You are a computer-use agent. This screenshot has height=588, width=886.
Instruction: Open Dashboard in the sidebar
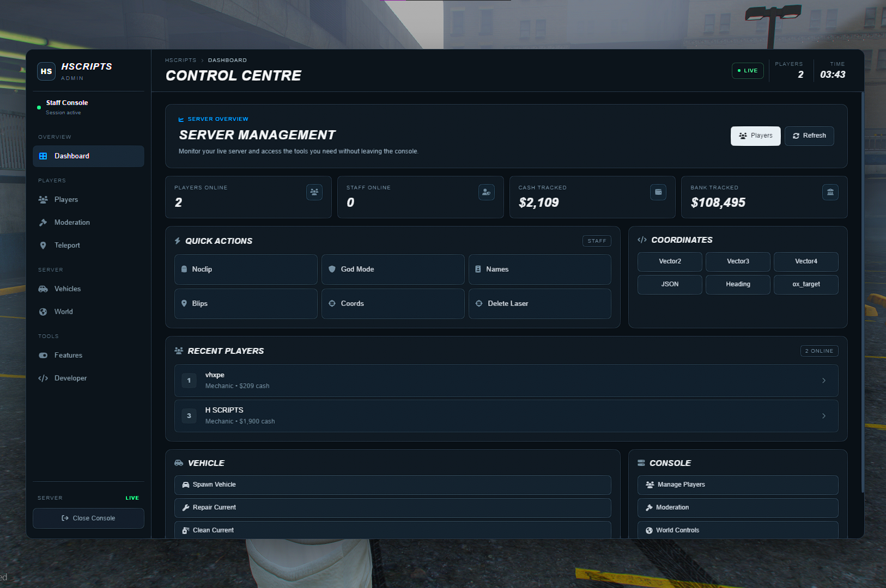(88, 156)
